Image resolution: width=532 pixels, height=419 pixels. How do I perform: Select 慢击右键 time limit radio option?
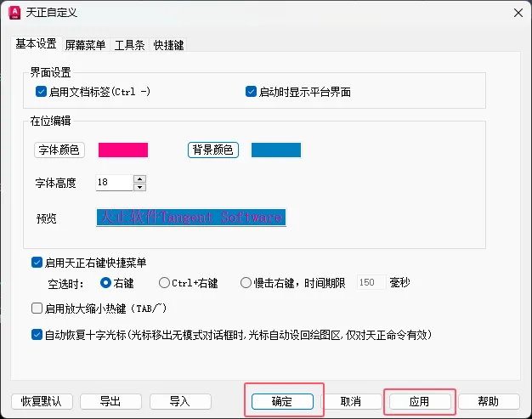click(246, 283)
